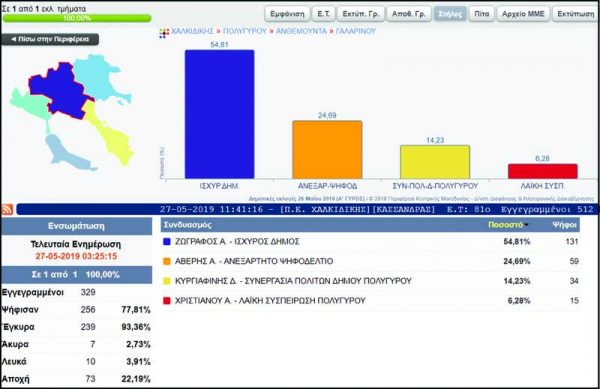Open the Εμφάνιση menu button

[x=287, y=14]
